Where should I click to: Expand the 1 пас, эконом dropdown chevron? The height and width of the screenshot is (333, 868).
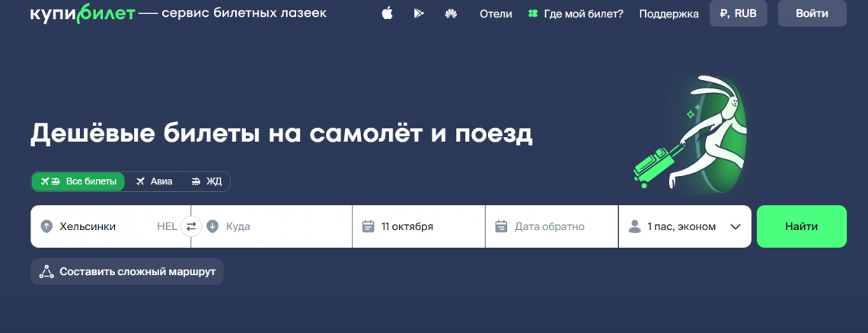coord(736,226)
